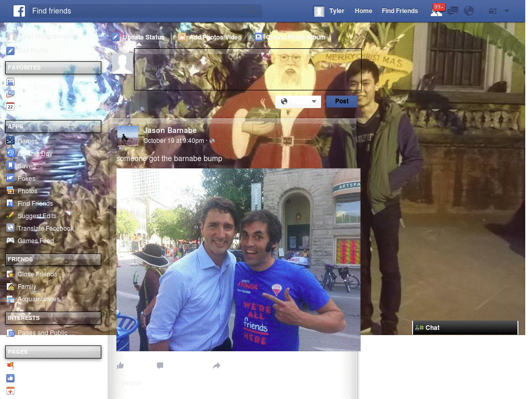The height and width of the screenshot is (399, 532).
Task: Click the share arrow icon on post
Action: (x=217, y=365)
